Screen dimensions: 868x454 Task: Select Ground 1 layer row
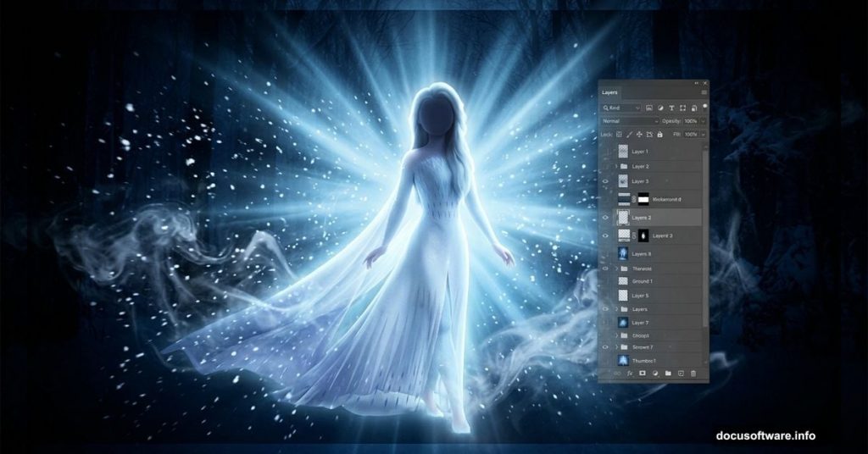pos(650,281)
